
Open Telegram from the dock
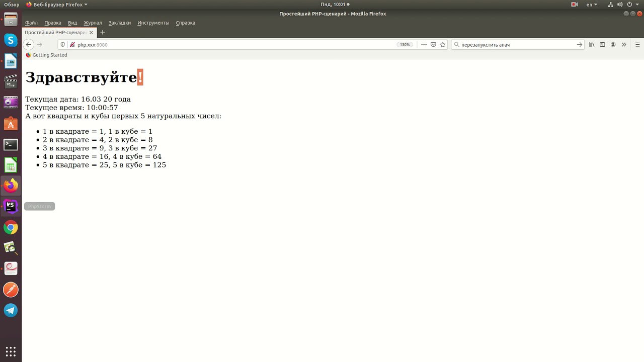pyautogui.click(x=11, y=310)
